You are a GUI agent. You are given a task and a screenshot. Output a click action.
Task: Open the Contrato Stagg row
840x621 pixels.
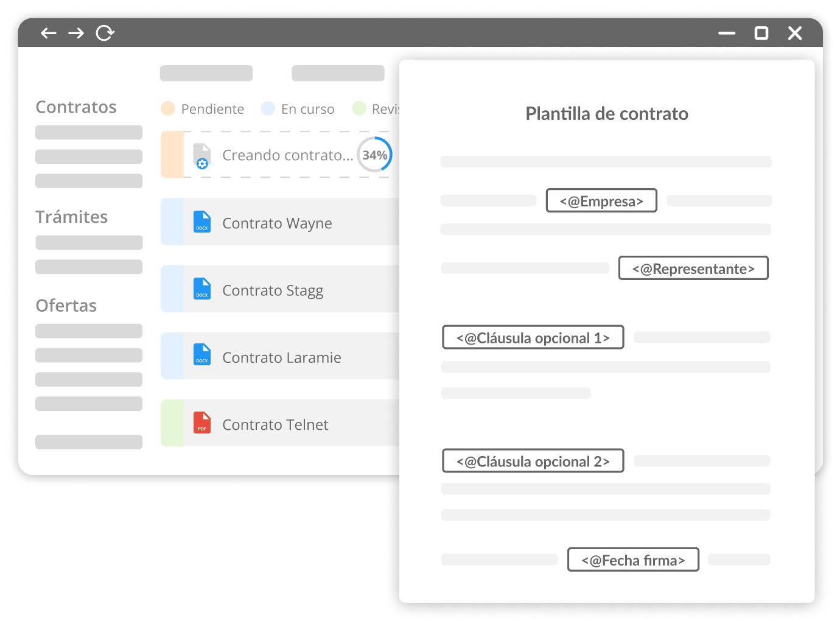tap(280, 289)
